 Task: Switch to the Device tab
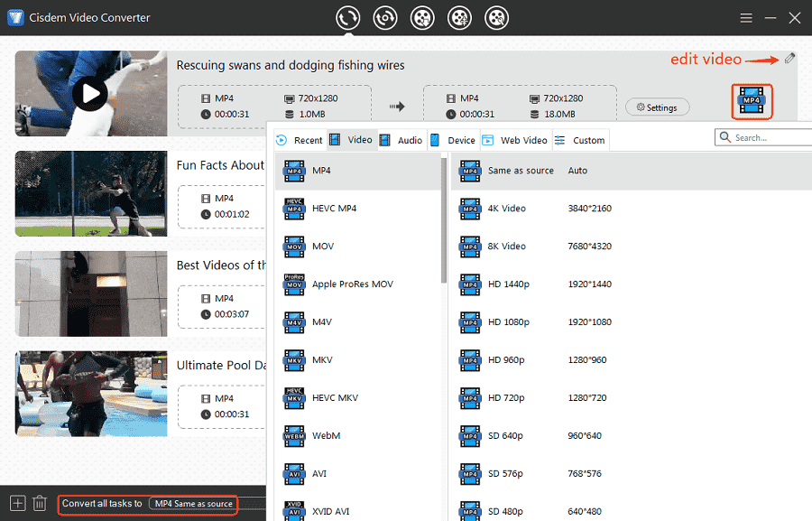[453, 140]
